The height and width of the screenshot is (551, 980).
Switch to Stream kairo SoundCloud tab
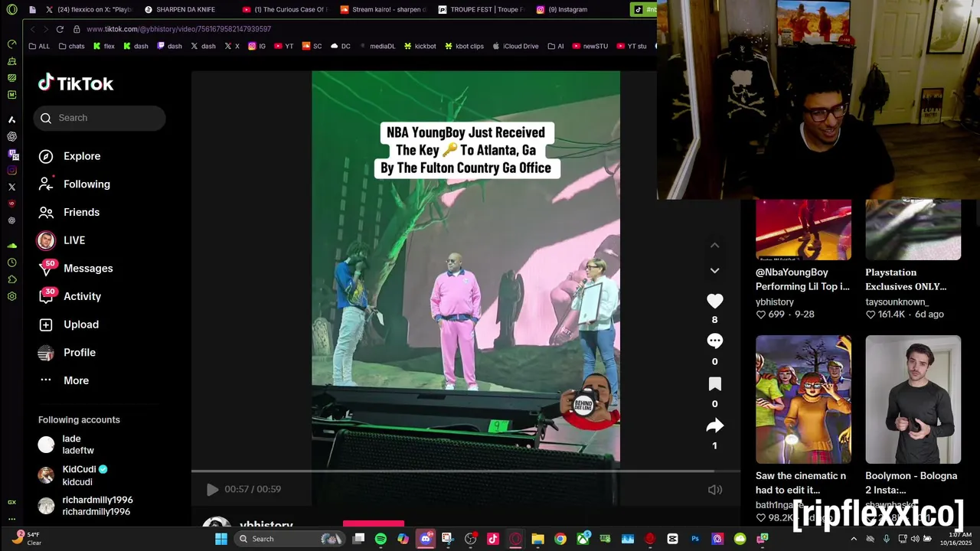click(x=383, y=10)
